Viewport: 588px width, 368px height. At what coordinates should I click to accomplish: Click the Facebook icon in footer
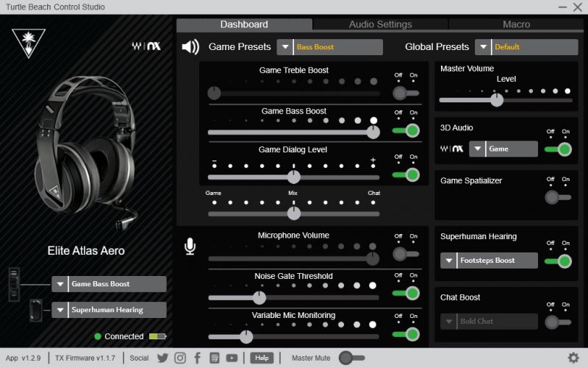[197, 358]
